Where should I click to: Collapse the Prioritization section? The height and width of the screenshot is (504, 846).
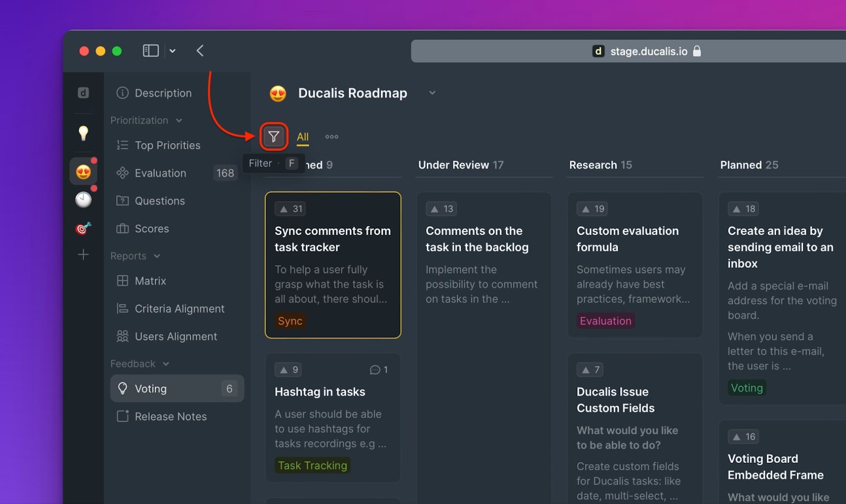click(x=179, y=120)
